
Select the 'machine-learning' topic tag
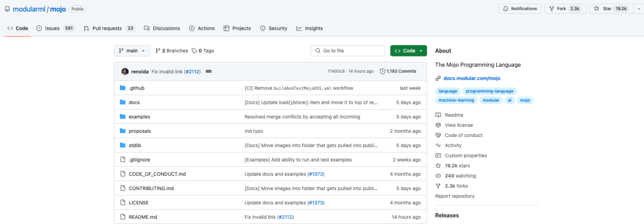(x=456, y=100)
